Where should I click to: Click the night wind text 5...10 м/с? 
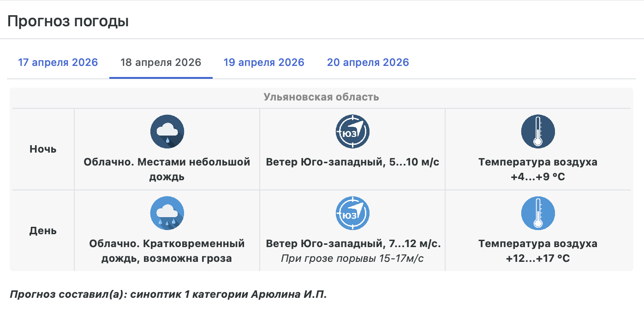coord(352,162)
